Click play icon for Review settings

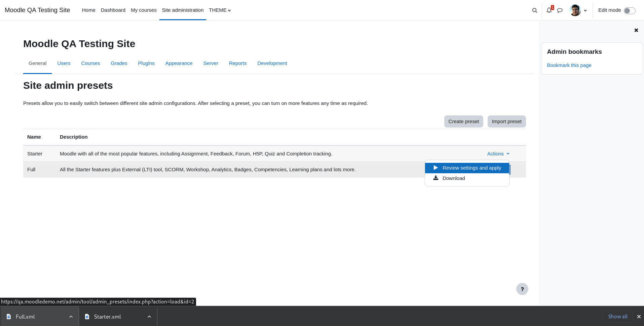(x=435, y=168)
